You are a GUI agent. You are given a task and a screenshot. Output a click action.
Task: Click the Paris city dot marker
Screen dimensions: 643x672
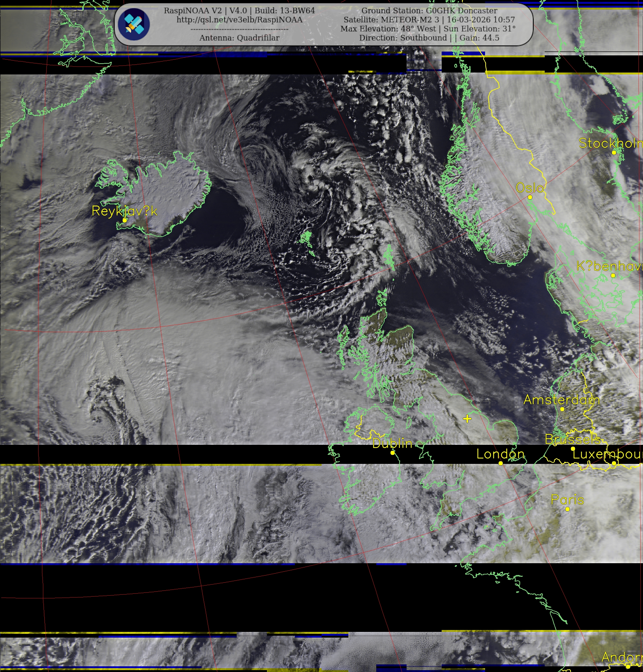567,509
